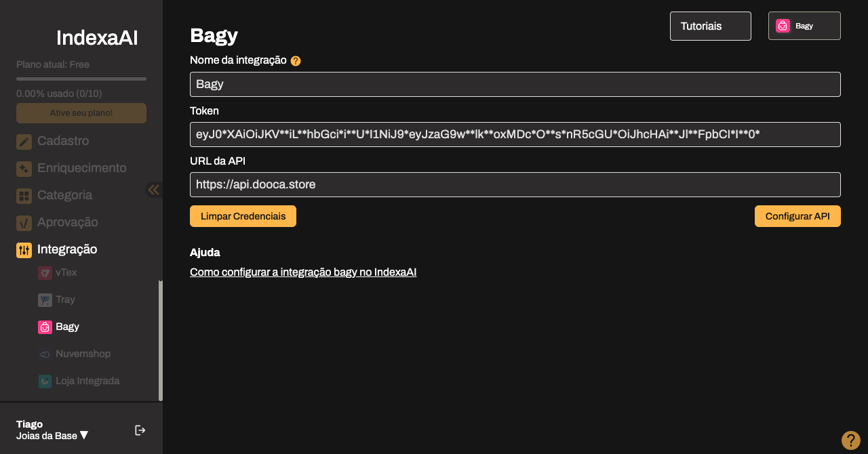Screen dimensions: 868x454
Task: Click the sidebar vertical scrollbar
Action: [161, 340]
